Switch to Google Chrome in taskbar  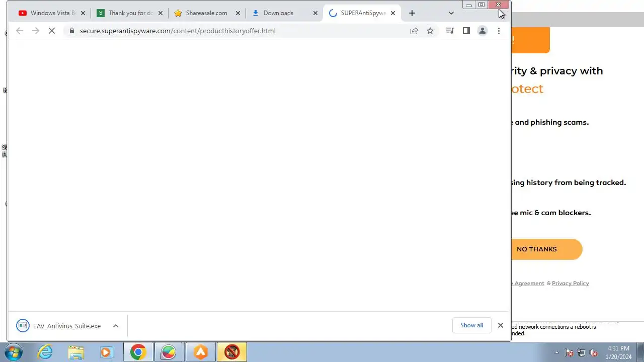[138, 352]
